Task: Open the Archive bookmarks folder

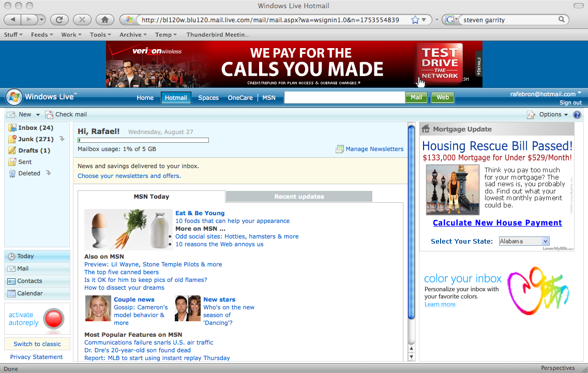Action: pyautogui.click(x=133, y=35)
